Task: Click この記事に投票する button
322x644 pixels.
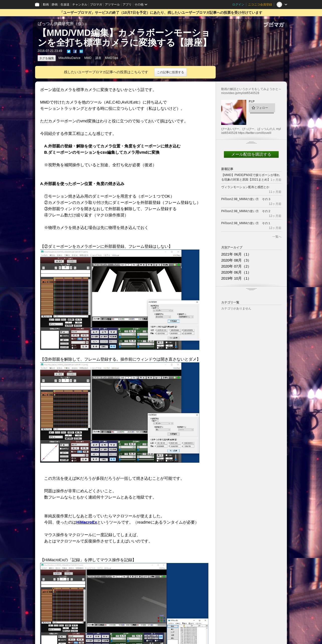Action: [171, 72]
